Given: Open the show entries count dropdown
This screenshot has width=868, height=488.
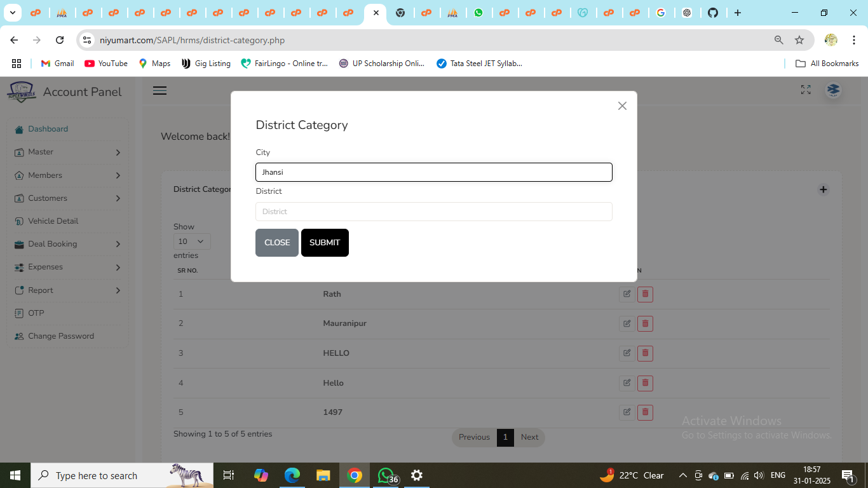Looking at the screenshot, I should [191, 241].
